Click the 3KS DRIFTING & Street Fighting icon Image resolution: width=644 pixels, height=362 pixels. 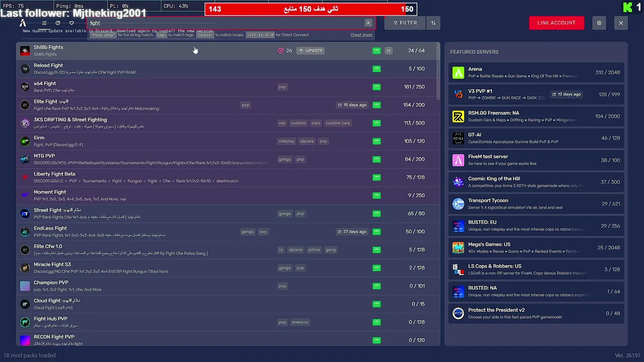[x=25, y=123]
